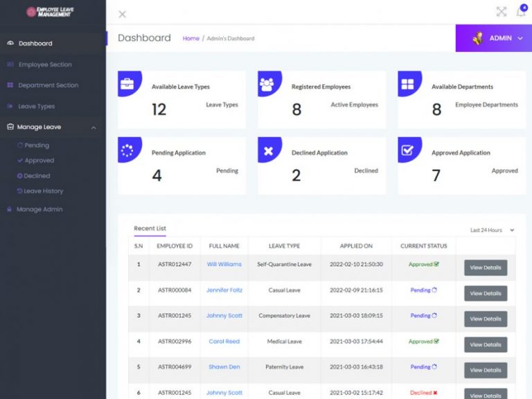The height and width of the screenshot is (399, 532).
Task: Go to Department Section menu item
Action: [48, 85]
